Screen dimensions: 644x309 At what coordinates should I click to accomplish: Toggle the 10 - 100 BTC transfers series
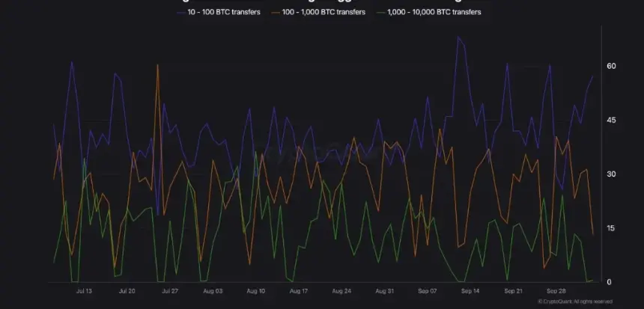coord(219,12)
